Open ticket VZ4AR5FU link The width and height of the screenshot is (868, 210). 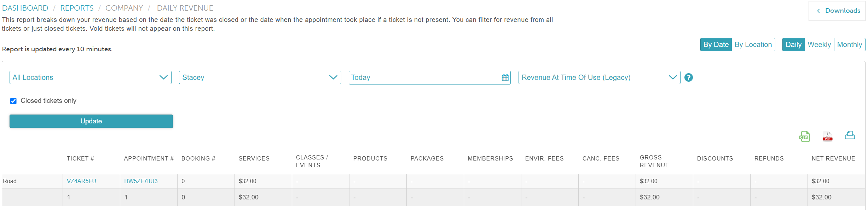pos(81,181)
